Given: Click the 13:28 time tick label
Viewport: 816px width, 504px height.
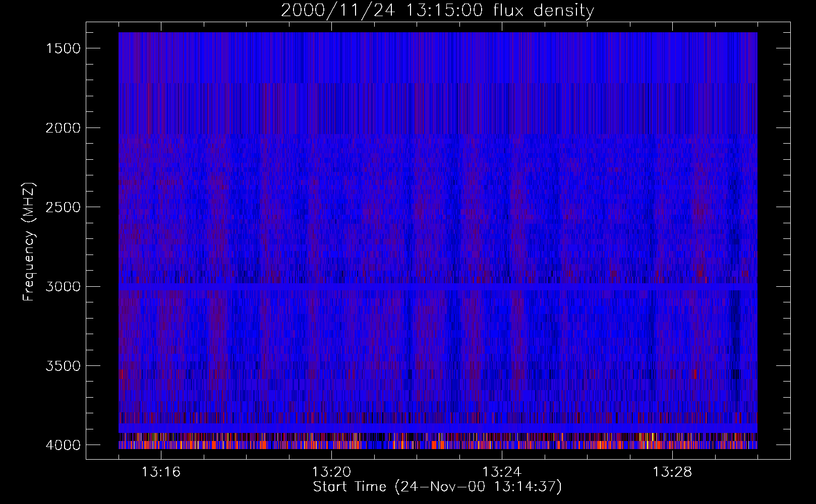Looking at the screenshot, I should click(672, 472).
